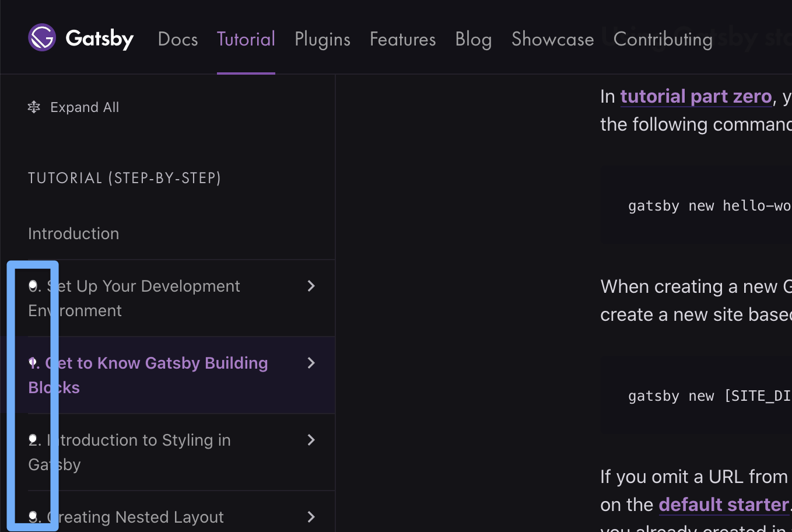The height and width of the screenshot is (532, 792).
Task: Switch to the Tutorial tab
Action: pos(246,39)
